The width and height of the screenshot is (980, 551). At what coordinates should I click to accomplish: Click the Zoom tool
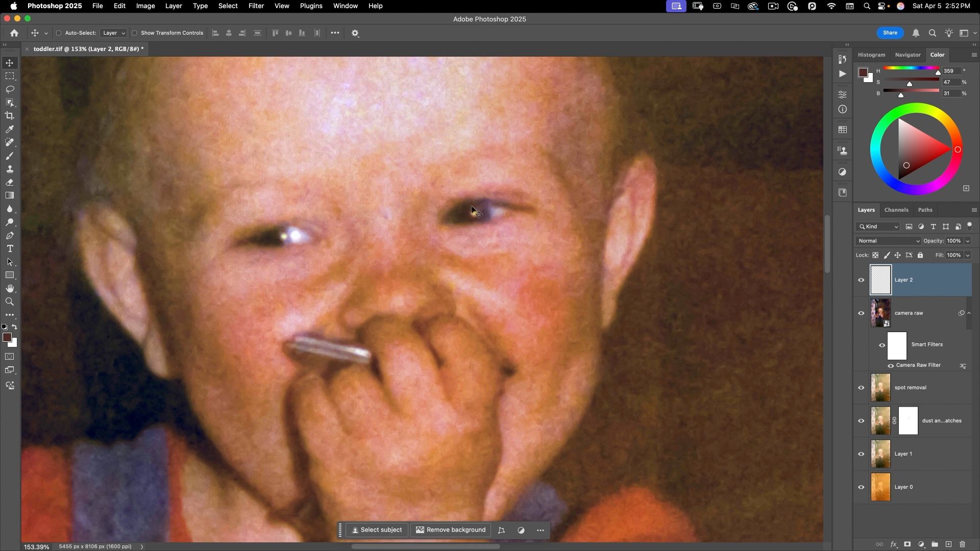click(10, 302)
